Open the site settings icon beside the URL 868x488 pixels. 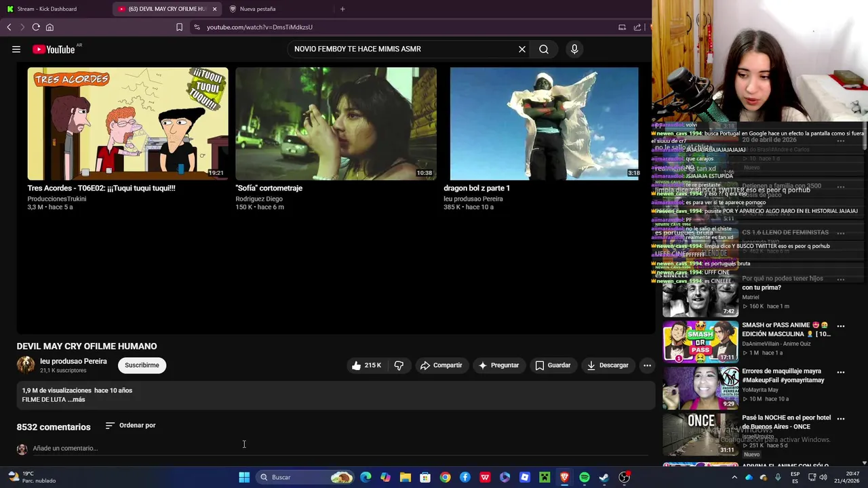coord(197,27)
